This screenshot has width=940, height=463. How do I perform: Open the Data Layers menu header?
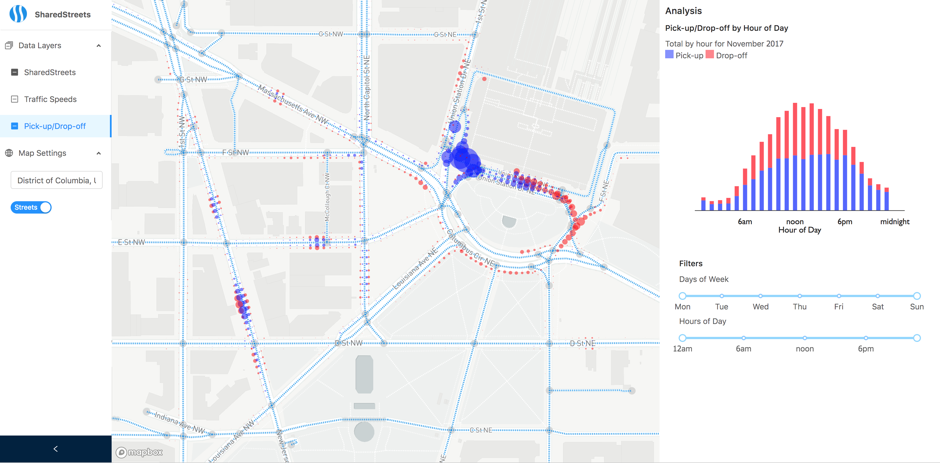(x=56, y=46)
